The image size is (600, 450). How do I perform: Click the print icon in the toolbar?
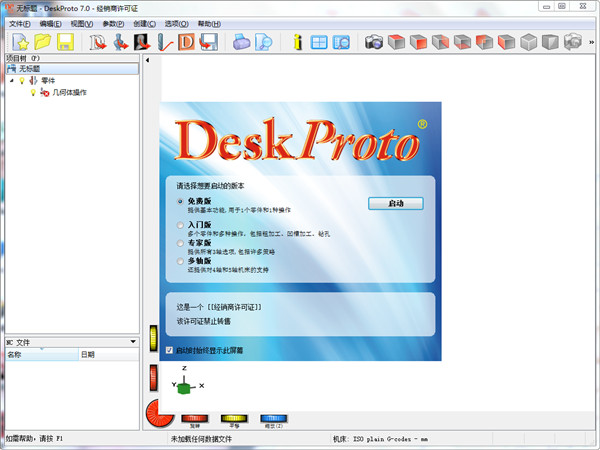tap(241, 42)
